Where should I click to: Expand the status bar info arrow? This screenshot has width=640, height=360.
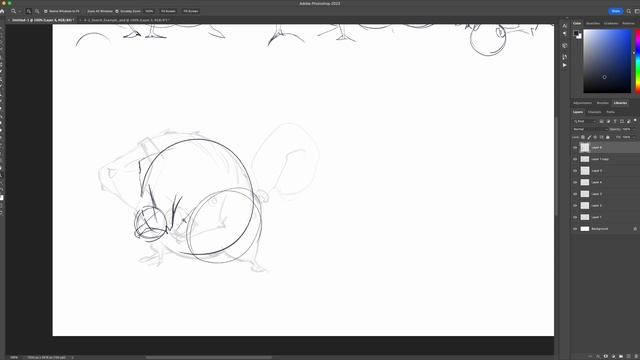73,358
